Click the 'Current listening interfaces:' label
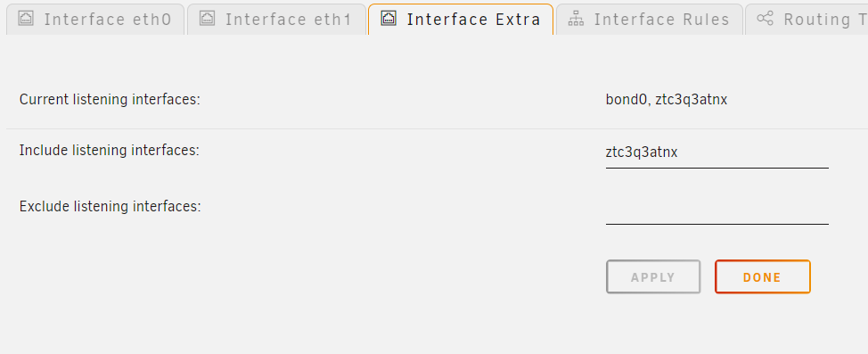Viewport: 868px width, 354px height. [110, 100]
